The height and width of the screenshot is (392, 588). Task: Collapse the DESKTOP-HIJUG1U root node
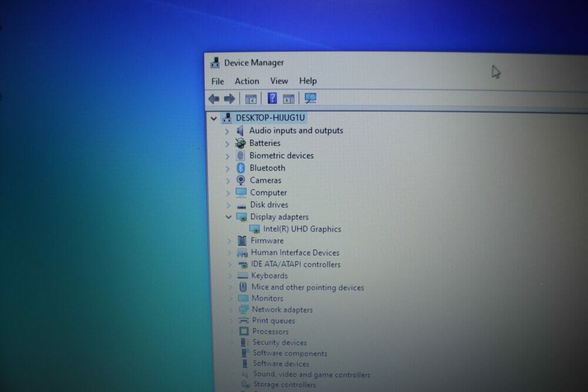pyautogui.click(x=213, y=119)
